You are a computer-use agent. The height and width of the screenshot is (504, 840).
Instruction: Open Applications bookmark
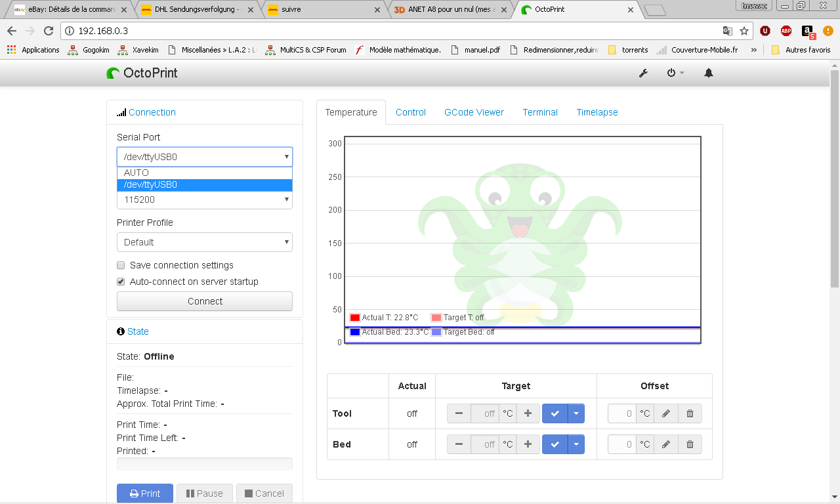coord(33,50)
